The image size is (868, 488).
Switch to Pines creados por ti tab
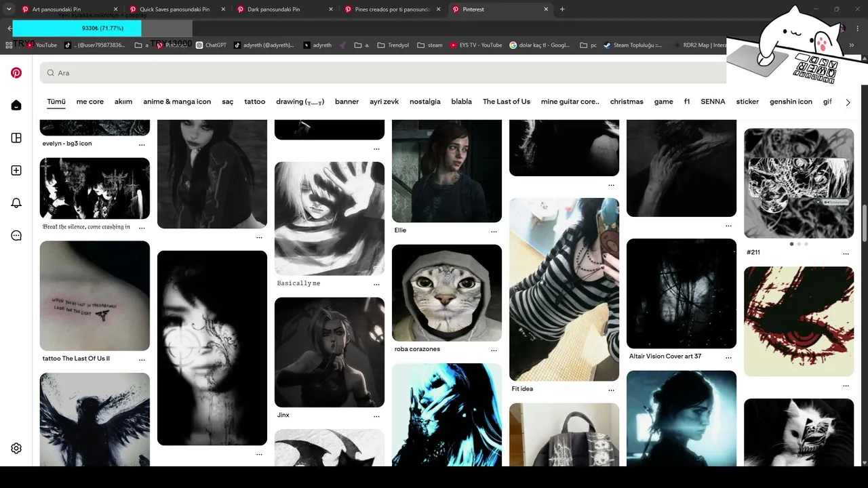point(392,9)
